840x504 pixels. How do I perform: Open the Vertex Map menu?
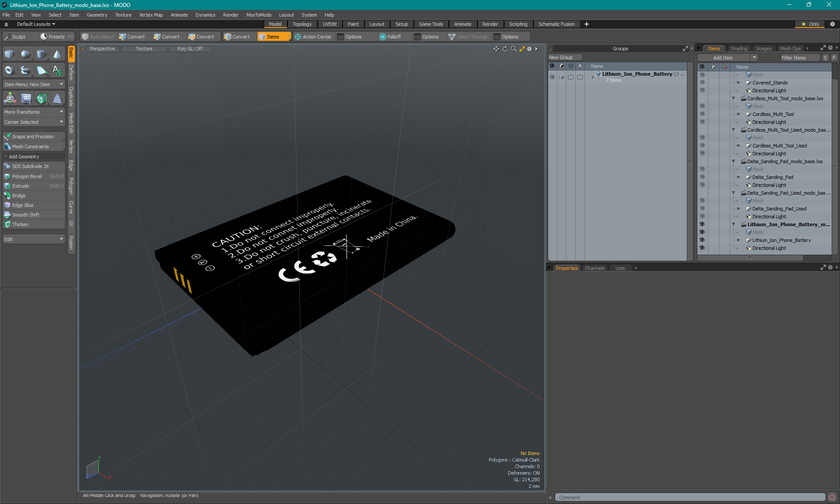tap(151, 15)
